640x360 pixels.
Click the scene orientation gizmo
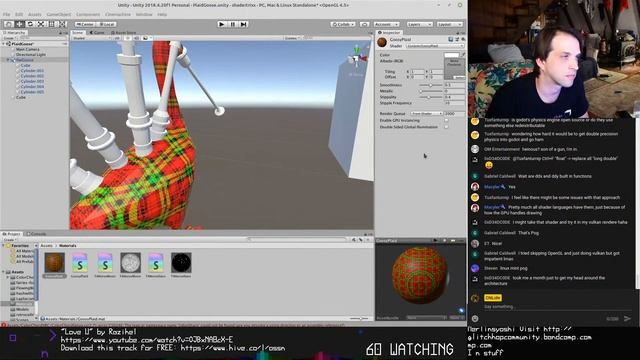coord(356,59)
